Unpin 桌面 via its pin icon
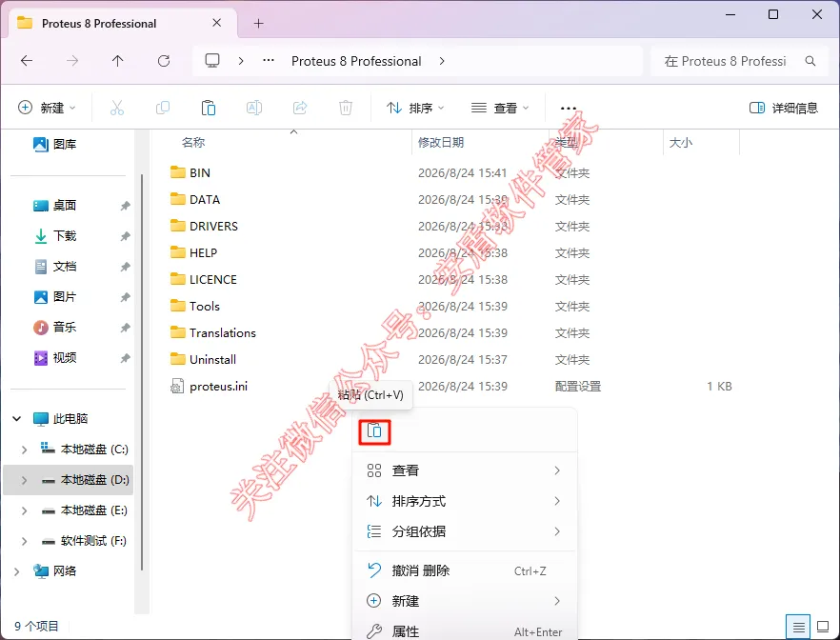 tap(125, 206)
